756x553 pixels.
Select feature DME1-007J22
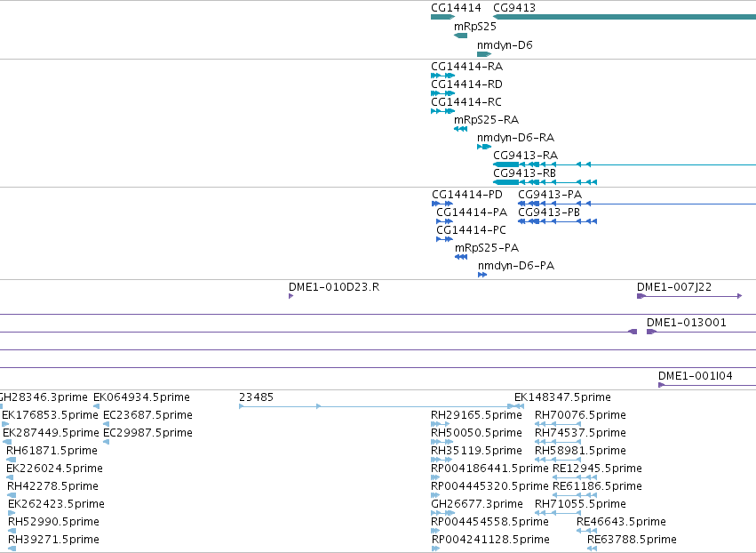pos(674,287)
